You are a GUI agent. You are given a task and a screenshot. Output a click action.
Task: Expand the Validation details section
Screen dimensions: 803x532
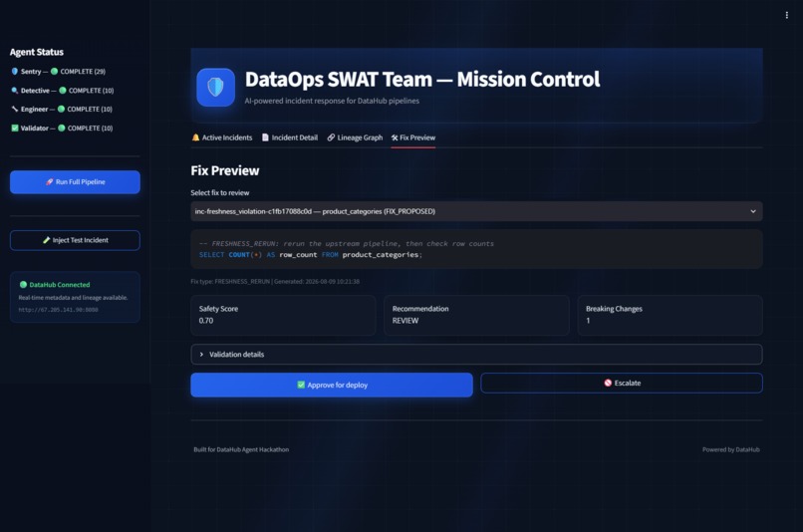pos(476,355)
